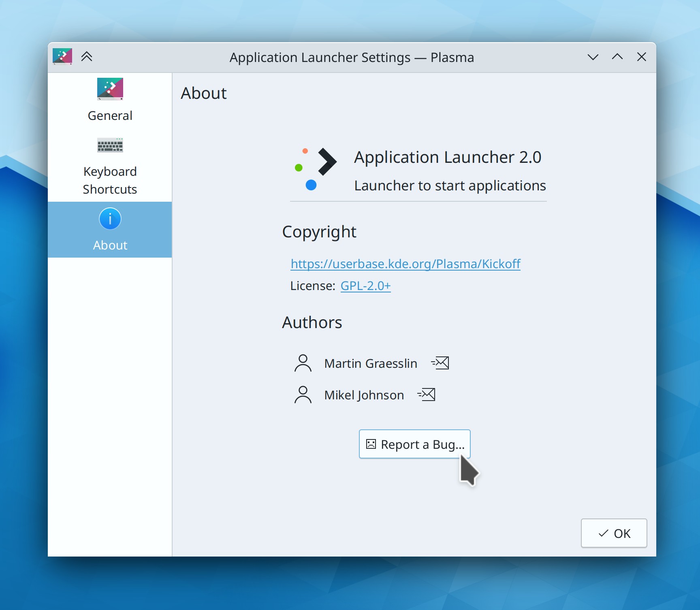This screenshot has height=610, width=700.
Task: Open the userbase.kde.org Kickoff link
Action: [405, 264]
